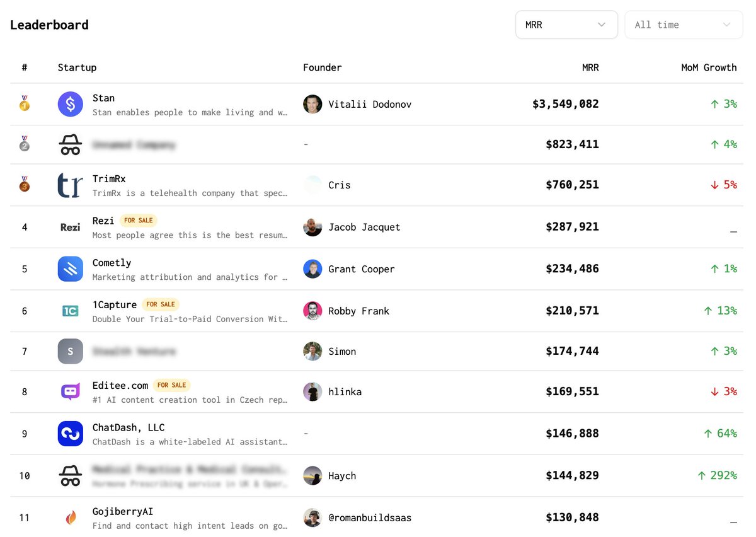Click the GojiberryAI flame logo
This screenshot has height=537, width=756.
[x=71, y=517]
